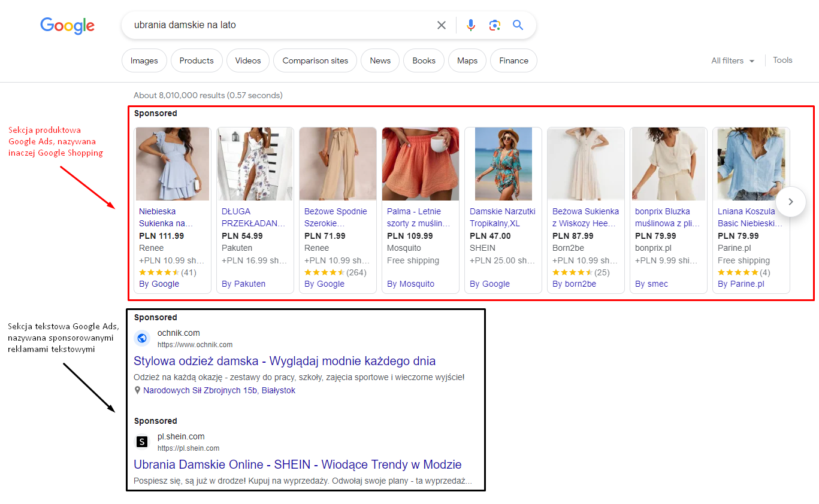Click PLN 111.99 price
Viewport: 819px width, 504px height.
pos(161,236)
